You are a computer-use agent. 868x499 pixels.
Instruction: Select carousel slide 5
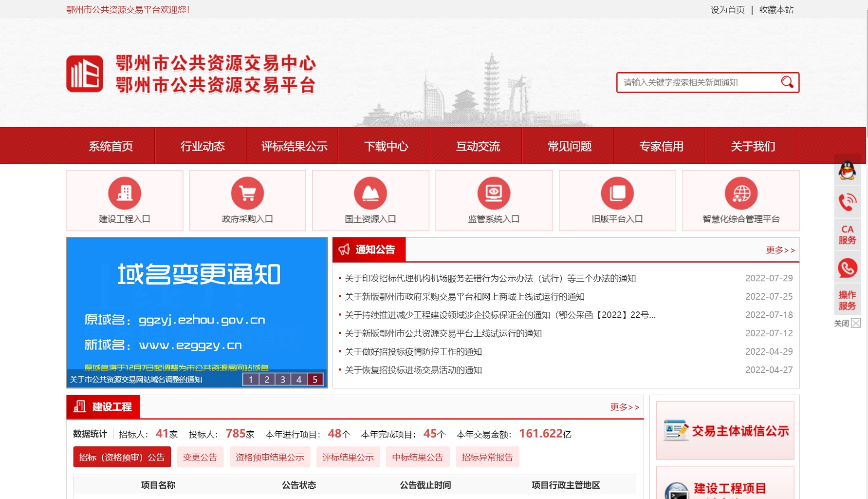pyautogui.click(x=315, y=379)
